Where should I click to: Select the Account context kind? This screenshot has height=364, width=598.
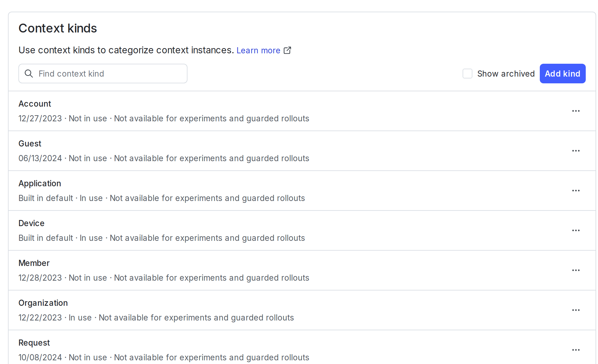click(x=35, y=104)
